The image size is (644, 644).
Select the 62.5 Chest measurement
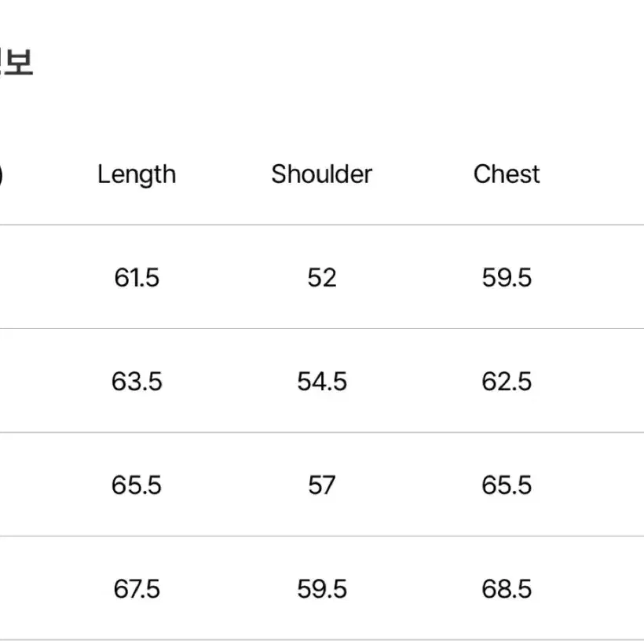[x=507, y=382]
